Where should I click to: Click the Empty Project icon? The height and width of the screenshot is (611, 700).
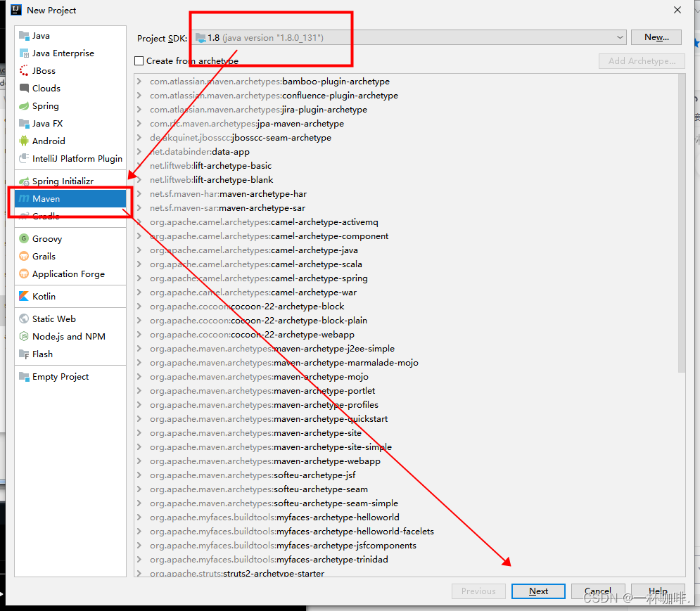(x=24, y=376)
